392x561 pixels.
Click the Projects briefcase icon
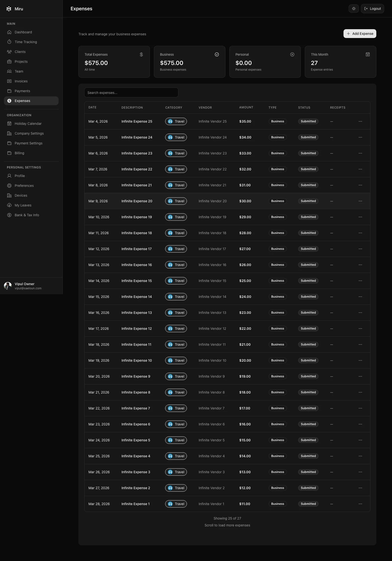[9, 62]
